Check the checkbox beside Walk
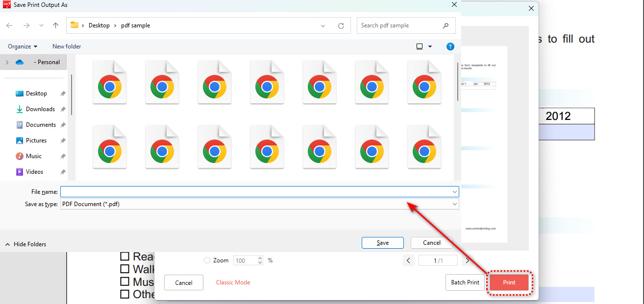Viewport: 644px width, 304px height. [124, 269]
